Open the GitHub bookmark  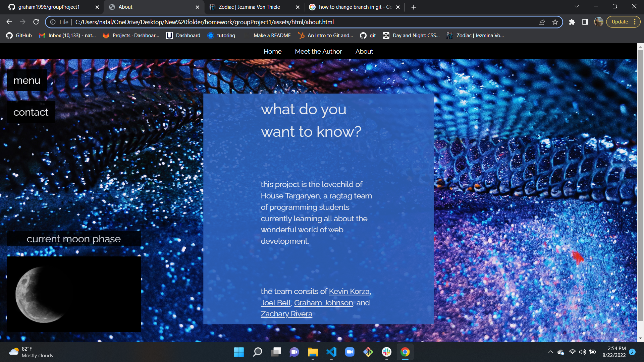click(19, 36)
